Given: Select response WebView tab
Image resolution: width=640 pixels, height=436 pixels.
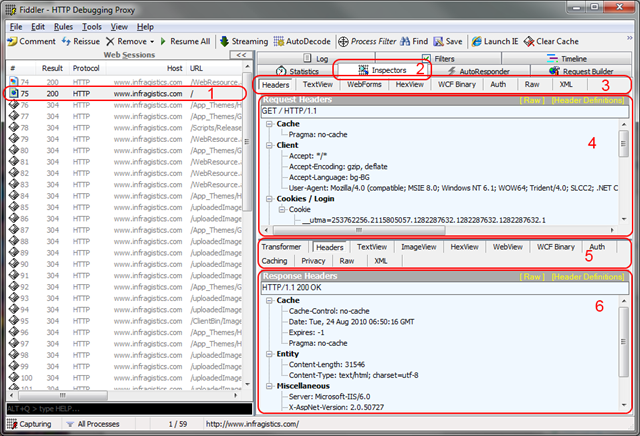Looking at the screenshot, I should [x=507, y=247].
